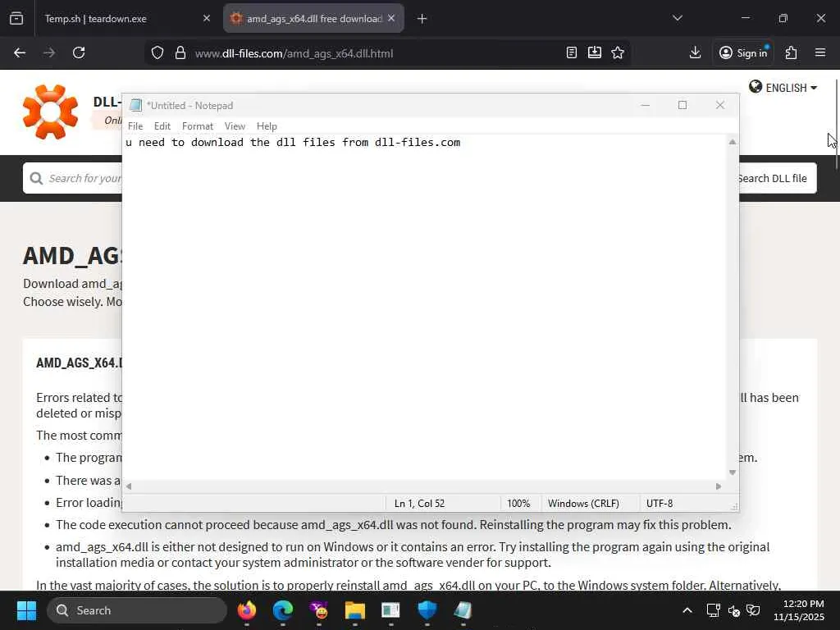
Task: Toggle reader view icon
Action: [x=572, y=52]
